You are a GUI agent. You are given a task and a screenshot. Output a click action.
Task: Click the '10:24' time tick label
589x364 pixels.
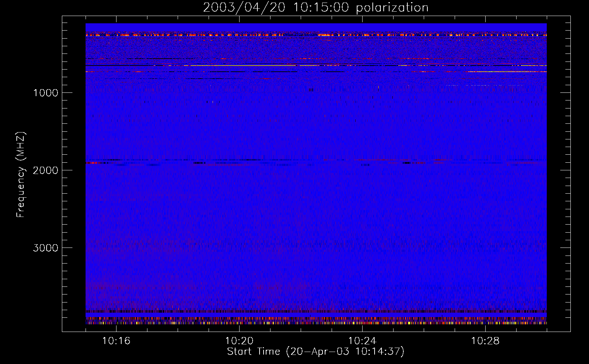[x=362, y=341]
